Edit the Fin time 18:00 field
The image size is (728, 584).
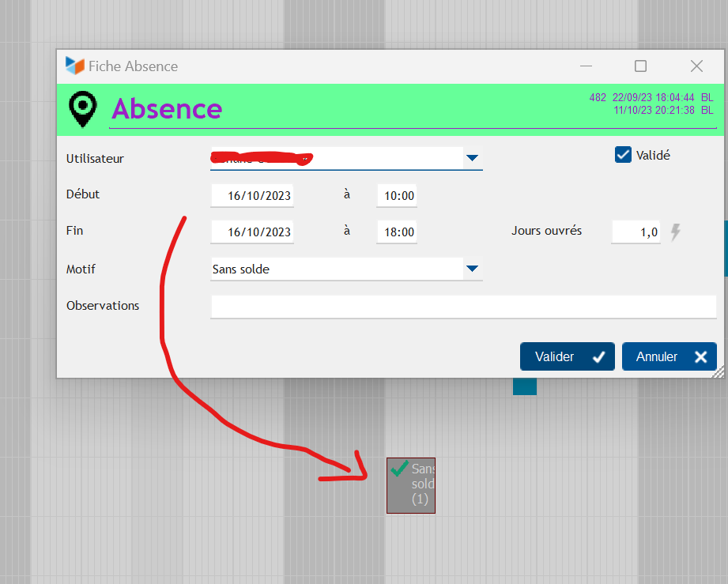[397, 232]
